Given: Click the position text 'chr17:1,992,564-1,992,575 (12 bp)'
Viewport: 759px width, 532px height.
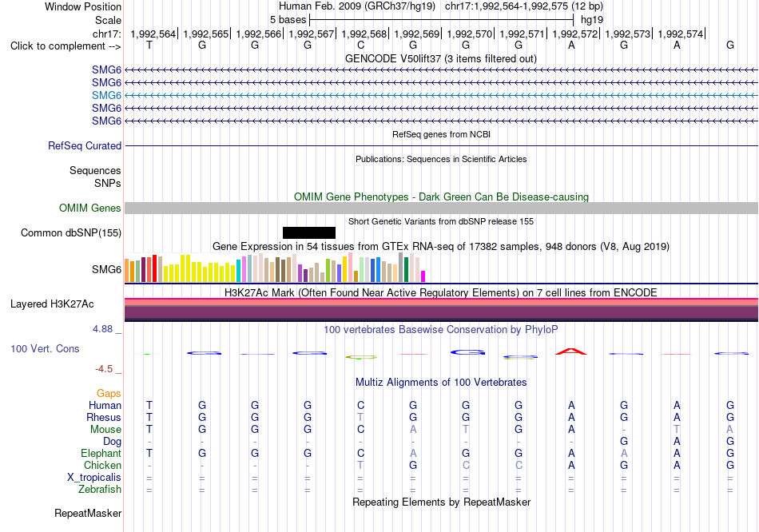Looking at the screenshot, I should coord(524,6).
